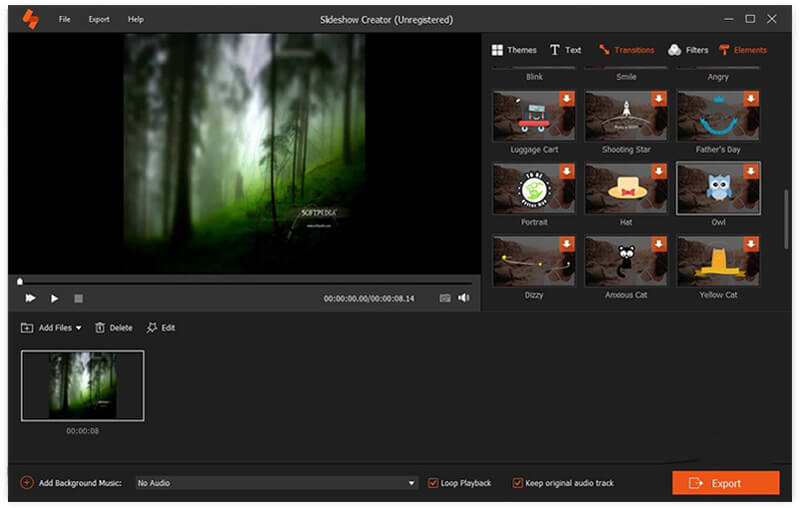Select the forest photo thumbnail in timeline
Image resolution: width=800 pixels, height=508 pixels.
pos(82,385)
